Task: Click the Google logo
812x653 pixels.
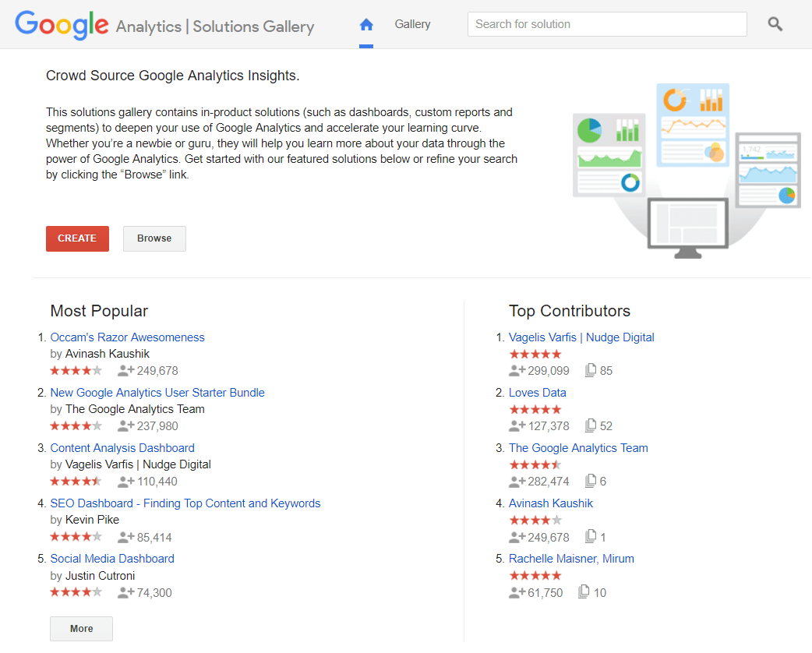Action: point(62,24)
